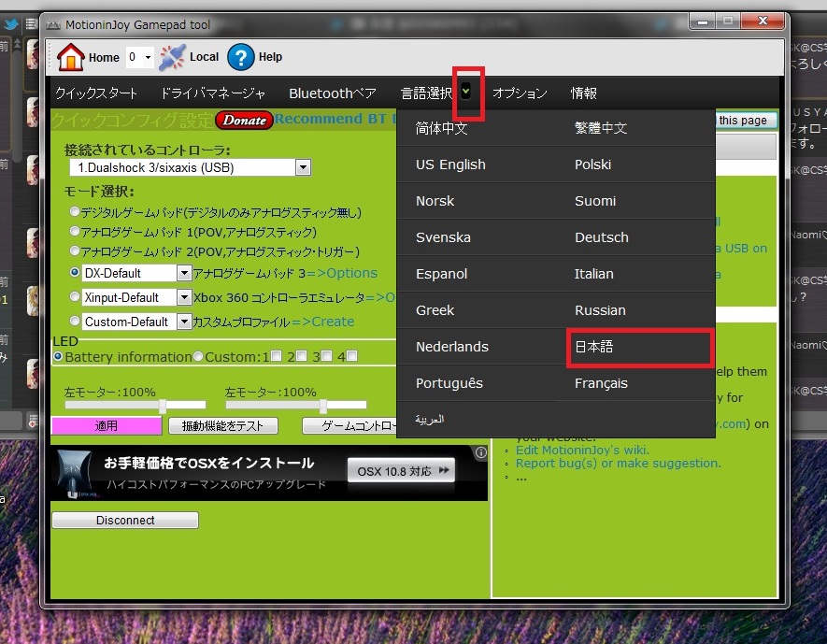Click the second 左モーター:100% slider handle
827x644 pixels.
[x=323, y=405]
